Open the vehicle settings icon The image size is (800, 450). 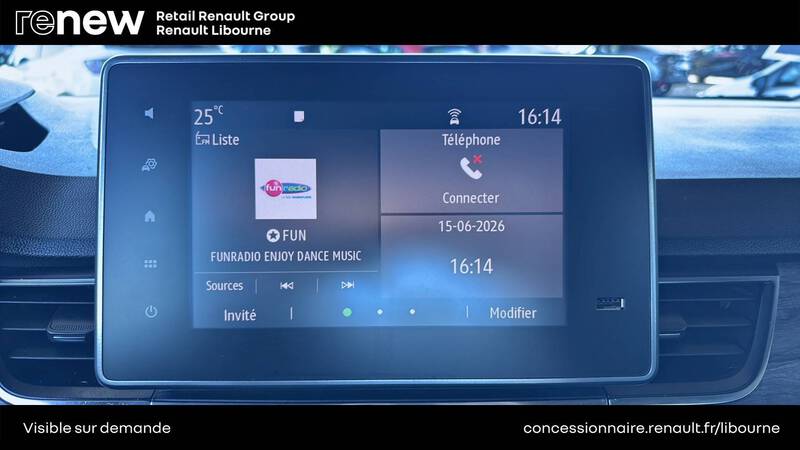tap(149, 165)
